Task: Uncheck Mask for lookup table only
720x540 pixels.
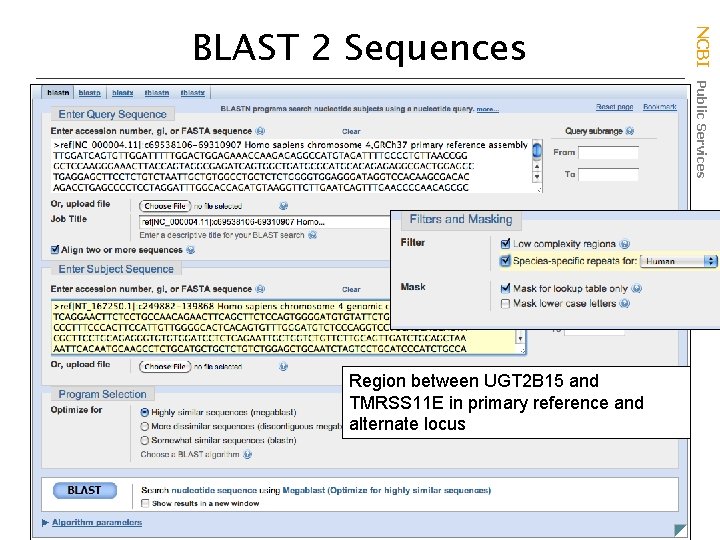Action: pos(505,288)
